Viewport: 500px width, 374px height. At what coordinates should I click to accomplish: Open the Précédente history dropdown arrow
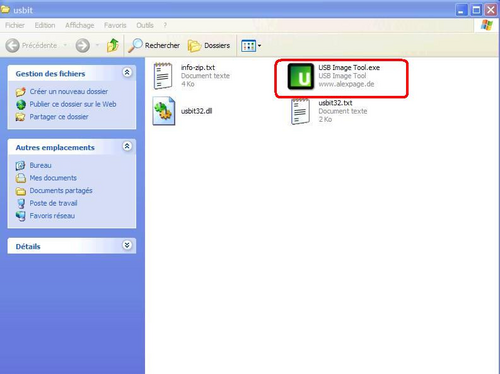pos(65,45)
